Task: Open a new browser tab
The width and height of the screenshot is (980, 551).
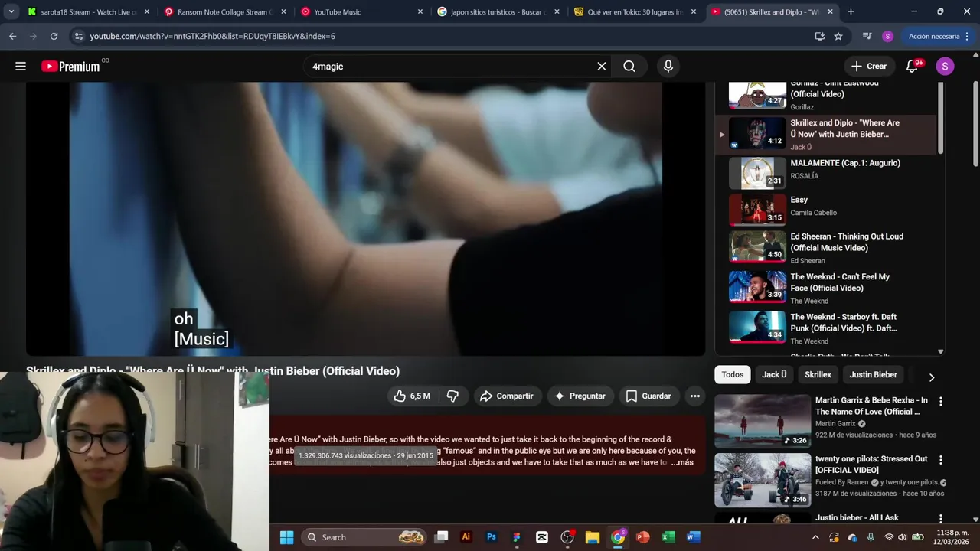Action: tap(851, 11)
